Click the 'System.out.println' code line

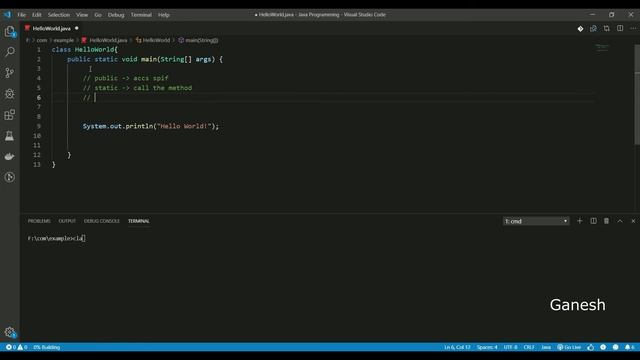pyautogui.click(x=151, y=126)
